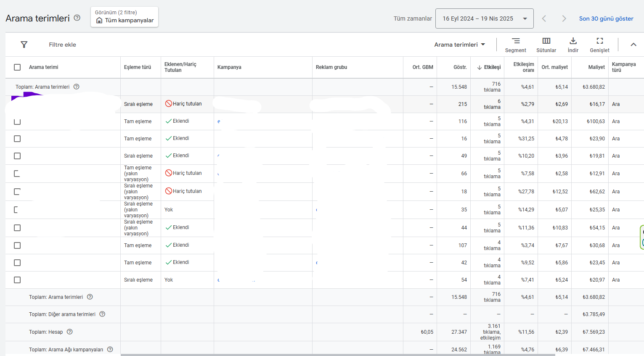Sort by Maliyet column header
Screen dimensions: 644x356
coord(596,67)
